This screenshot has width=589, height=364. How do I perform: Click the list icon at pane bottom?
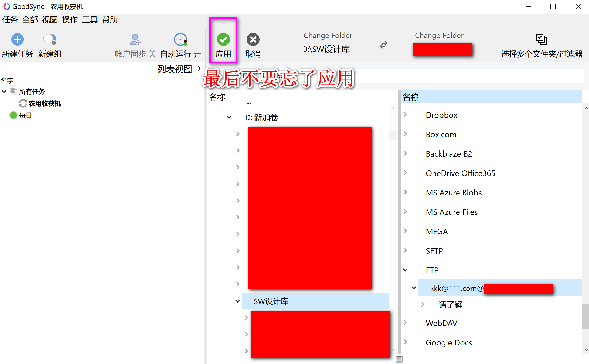coord(399,359)
